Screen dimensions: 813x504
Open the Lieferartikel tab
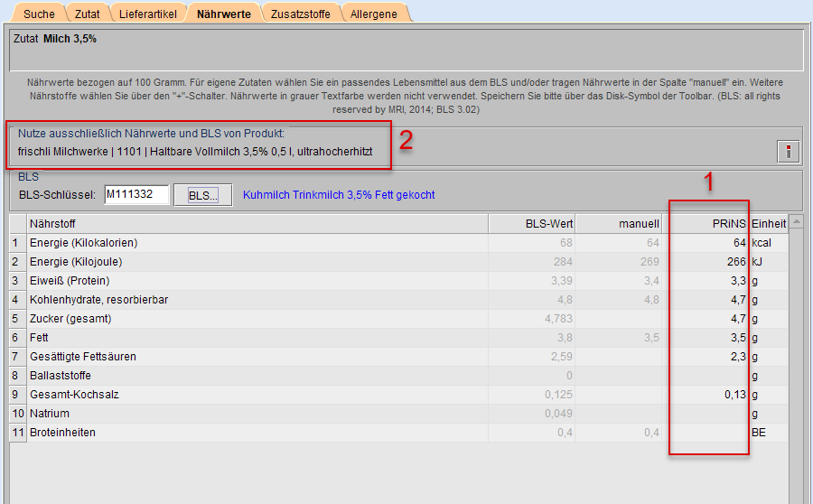tap(149, 14)
